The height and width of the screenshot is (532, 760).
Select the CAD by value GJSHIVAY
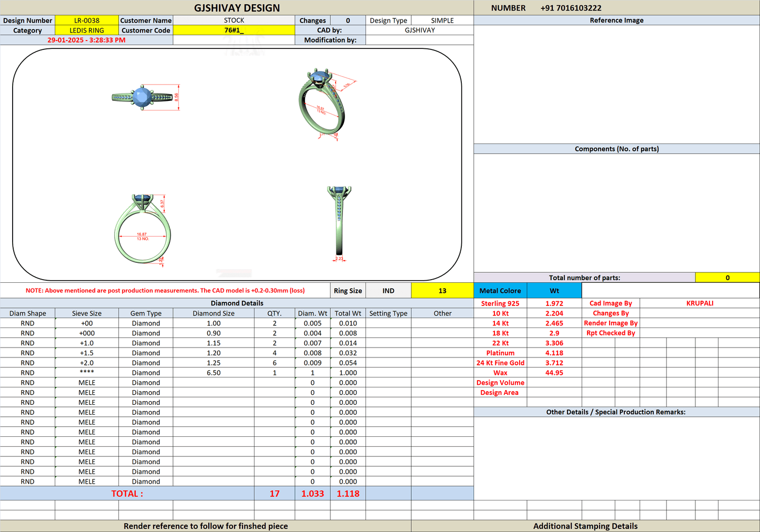[420, 30]
